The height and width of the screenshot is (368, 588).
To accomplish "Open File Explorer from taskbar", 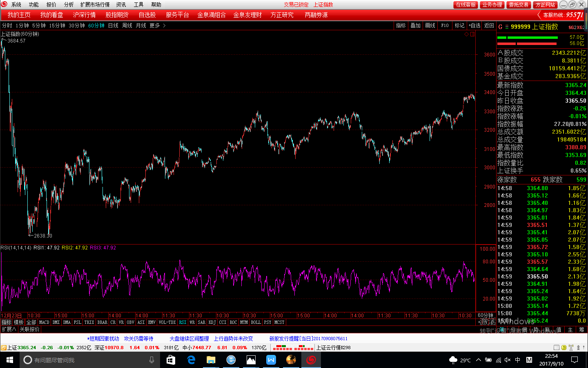I will [x=211, y=360].
